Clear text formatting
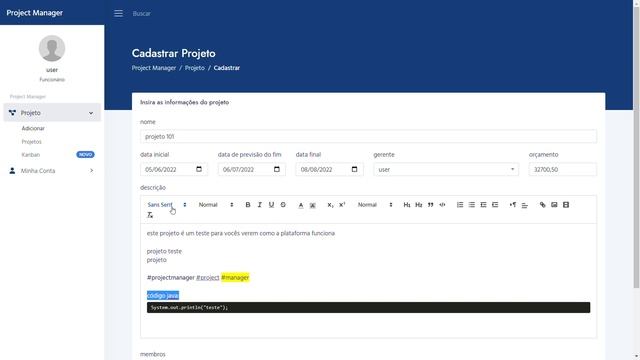The width and height of the screenshot is (640, 360). point(150,215)
